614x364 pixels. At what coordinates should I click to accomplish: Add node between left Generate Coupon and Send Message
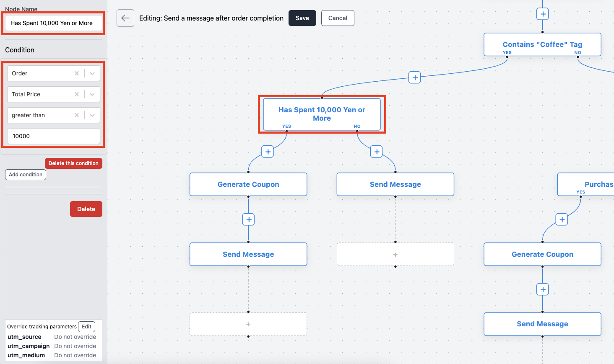[249, 219]
